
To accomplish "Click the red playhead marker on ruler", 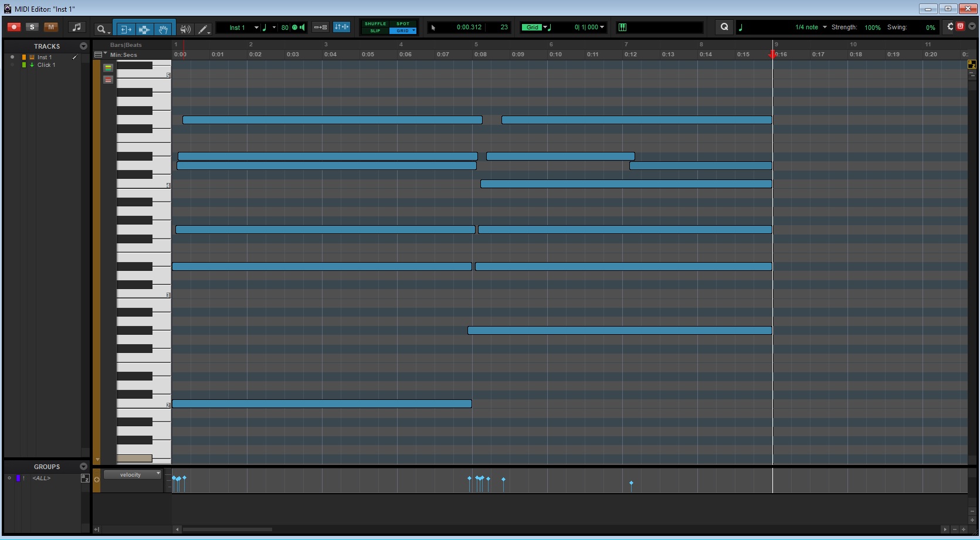I will click(772, 54).
